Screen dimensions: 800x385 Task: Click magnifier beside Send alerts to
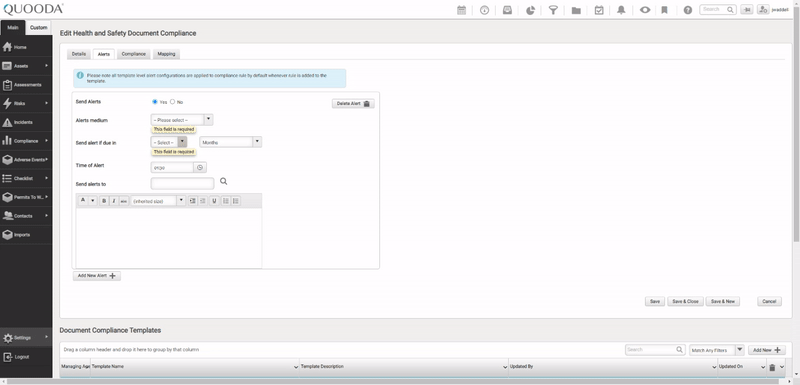(x=223, y=182)
